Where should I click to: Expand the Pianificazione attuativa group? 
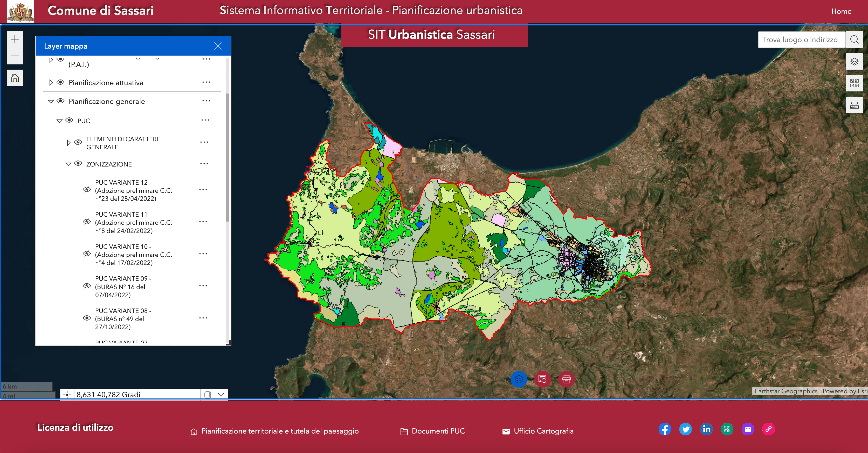[51, 83]
